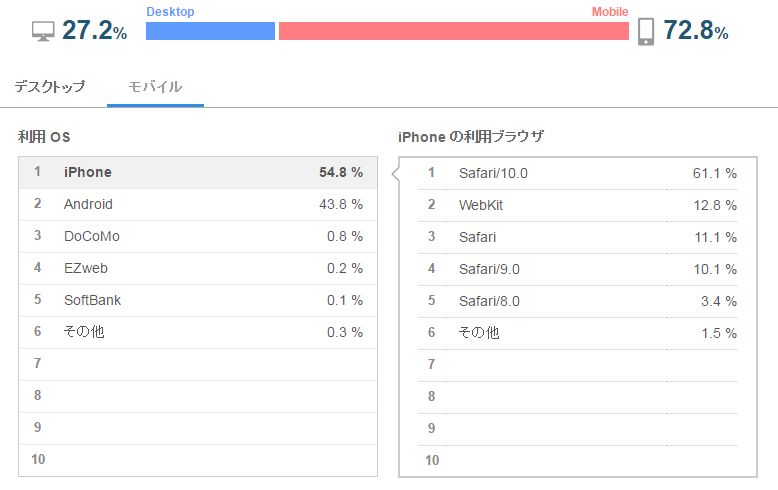
Task: Click the 72.8% mobile share value
Action: click(696, 31)
